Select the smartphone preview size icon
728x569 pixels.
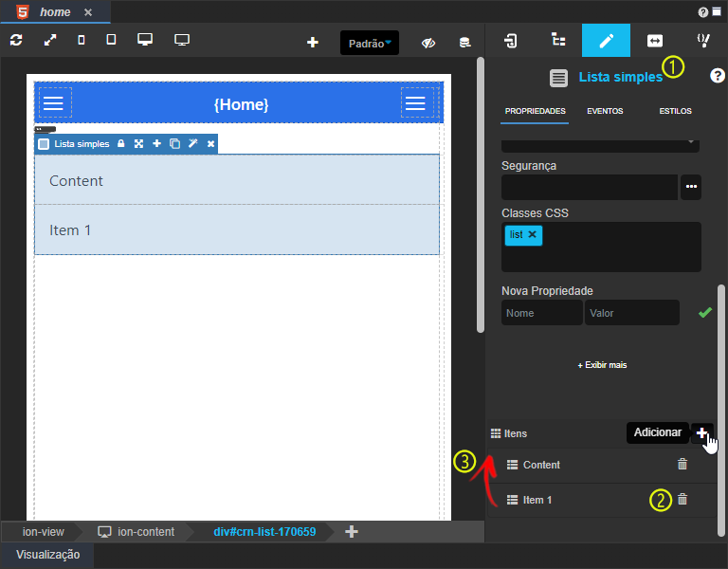[x=82, y=40]
